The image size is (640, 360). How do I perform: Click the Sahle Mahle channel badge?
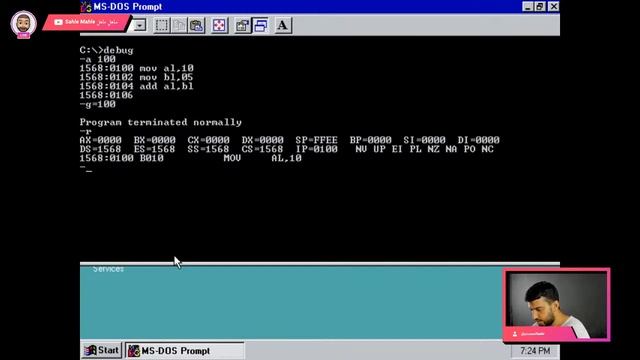point(87,22)
